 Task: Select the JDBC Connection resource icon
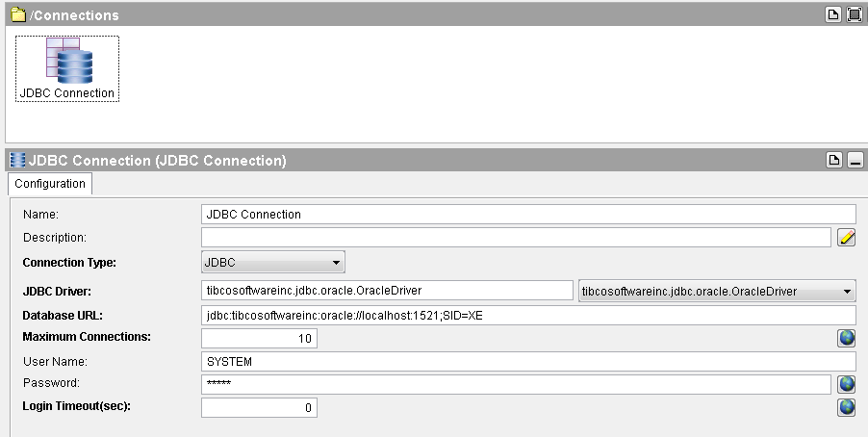68,61
